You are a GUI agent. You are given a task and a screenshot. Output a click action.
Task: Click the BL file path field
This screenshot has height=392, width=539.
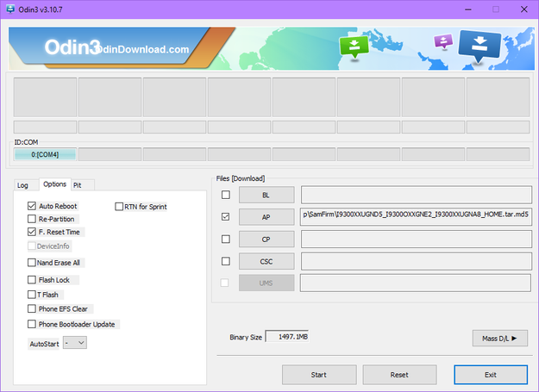(417, 195)
